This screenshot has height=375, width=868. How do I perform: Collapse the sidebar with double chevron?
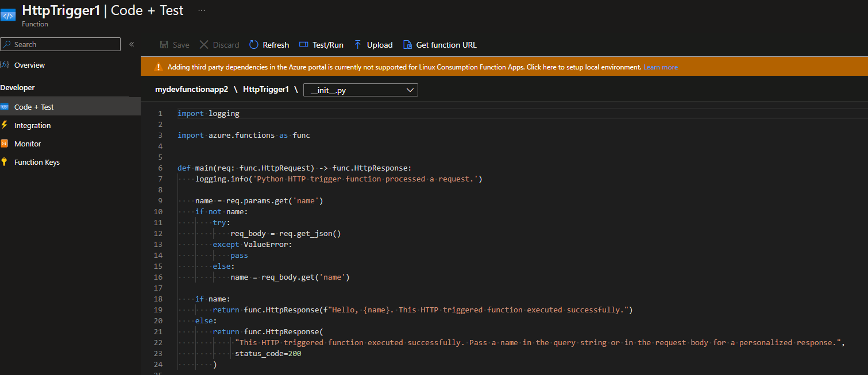pos(132,44)
